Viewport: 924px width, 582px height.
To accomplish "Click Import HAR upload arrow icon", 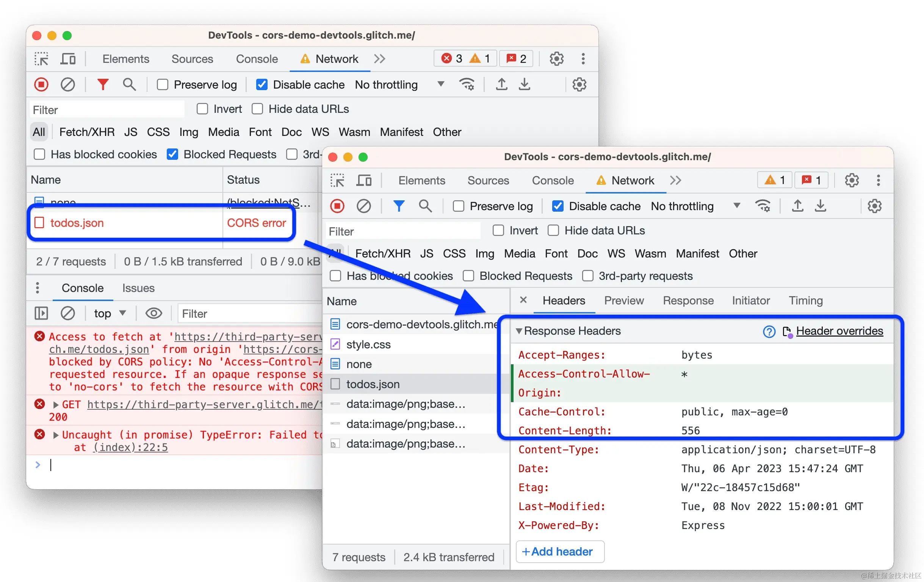I will [797, 206].
